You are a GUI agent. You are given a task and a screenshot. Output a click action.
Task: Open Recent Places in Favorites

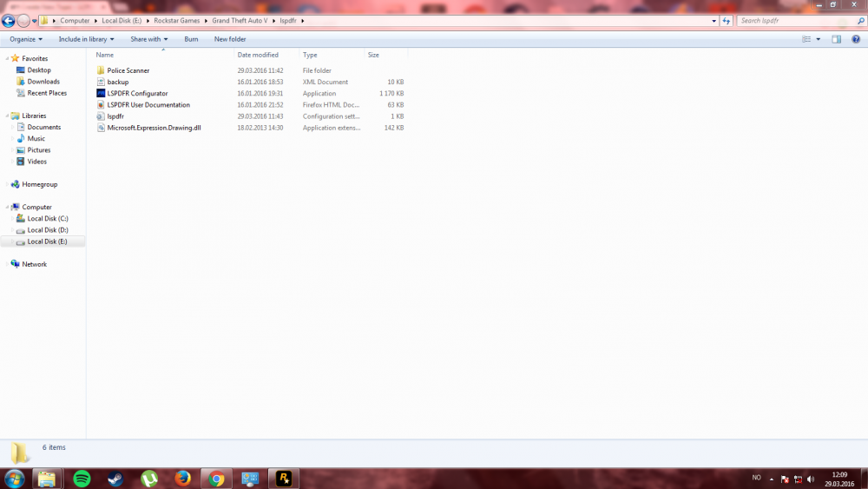click(47, 93)
